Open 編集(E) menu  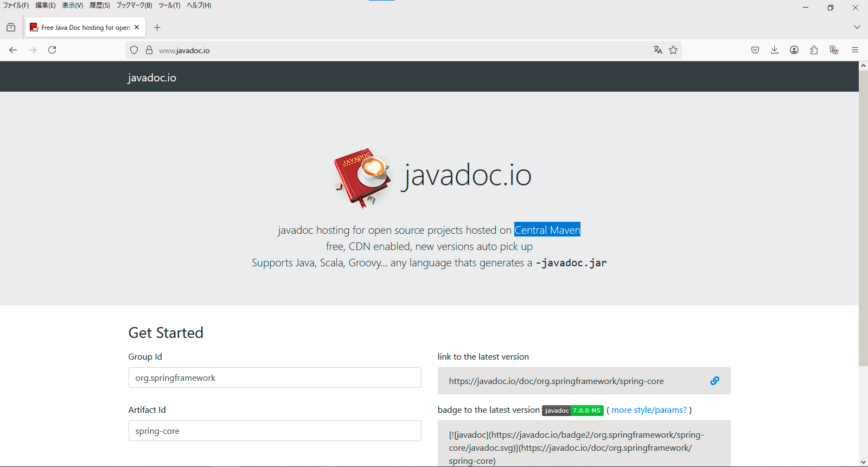coord(46,5)
